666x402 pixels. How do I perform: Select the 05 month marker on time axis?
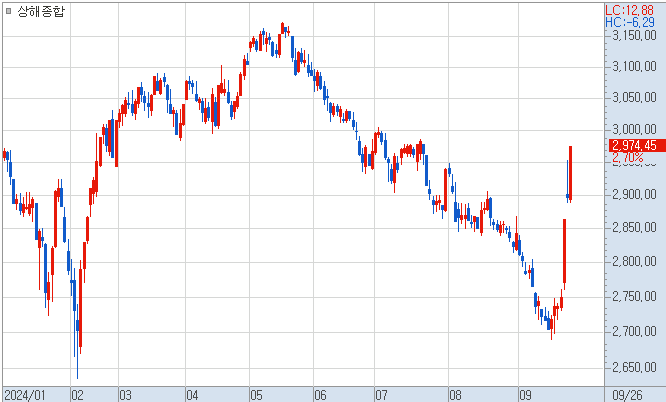(255, 393)
